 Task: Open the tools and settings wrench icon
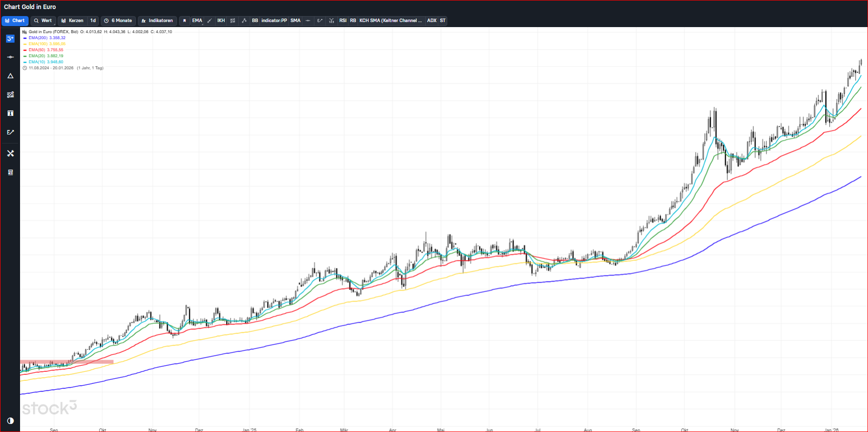(10, 154)
